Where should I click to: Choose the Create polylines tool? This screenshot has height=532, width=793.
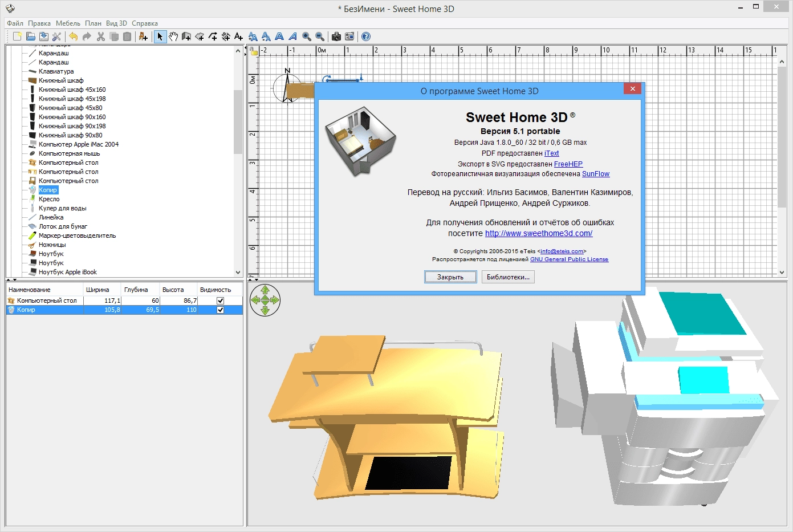tap(213, 36)
